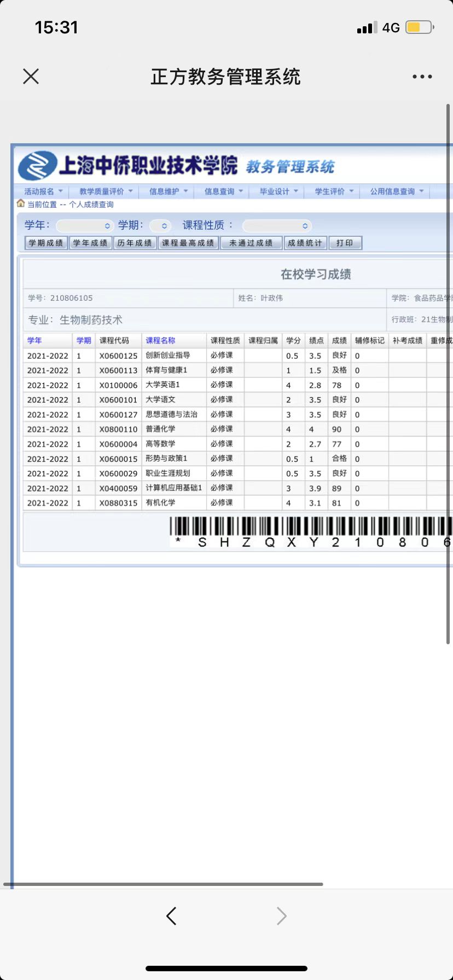Viewport: 453px width, 980px height.
Task: Open the 毕业设计 menu
Action: point(278,191)
